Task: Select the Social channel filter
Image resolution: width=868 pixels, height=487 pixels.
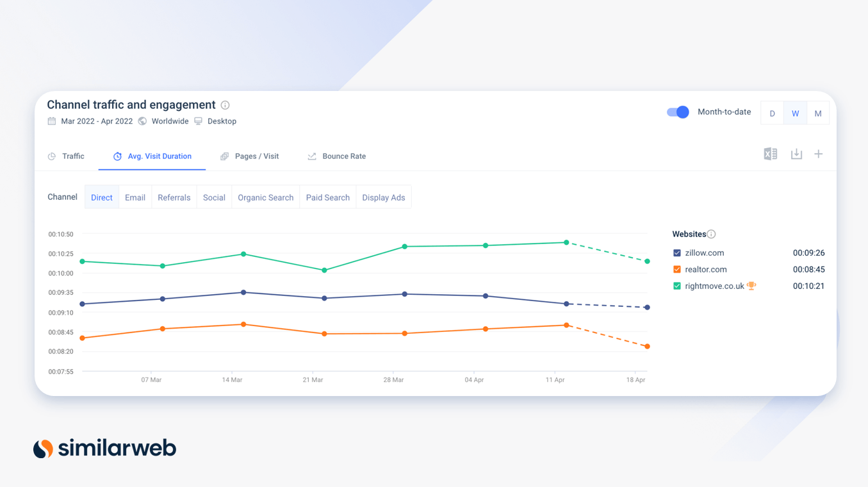Action: pyautogui.click(x=214, y=197)
